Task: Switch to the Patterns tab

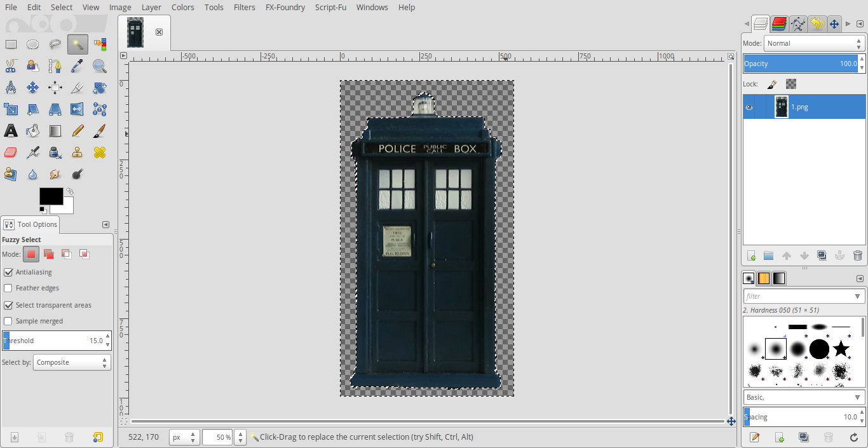Action: click(x=764, y=278)
